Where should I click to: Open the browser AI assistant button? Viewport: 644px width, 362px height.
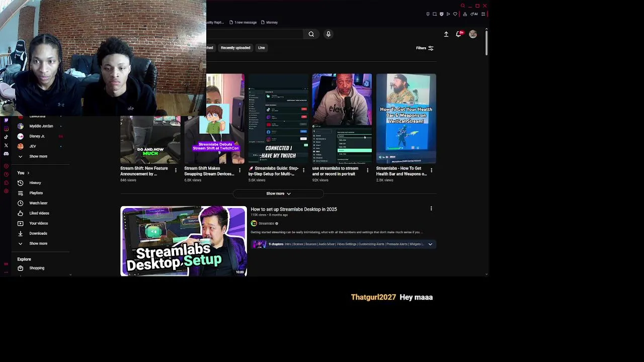coord(474,14)
